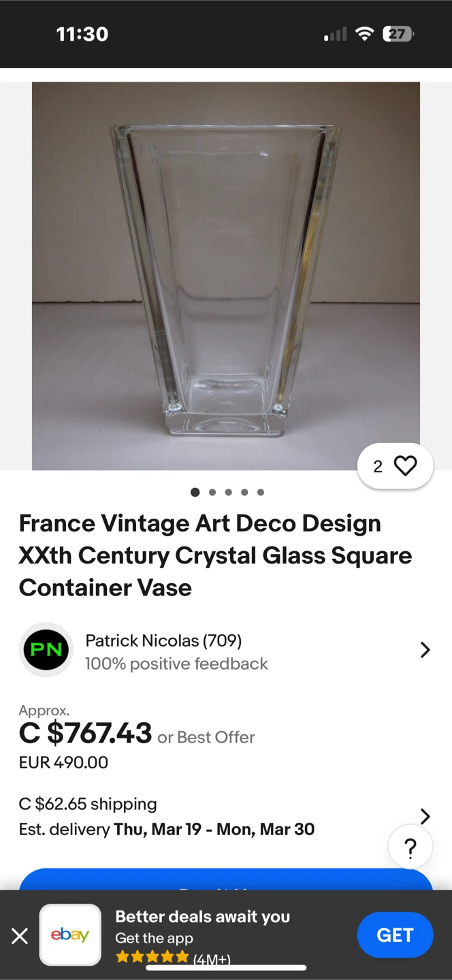
Task: Select the third image pagination dot
Action: [x=228, y=492]
